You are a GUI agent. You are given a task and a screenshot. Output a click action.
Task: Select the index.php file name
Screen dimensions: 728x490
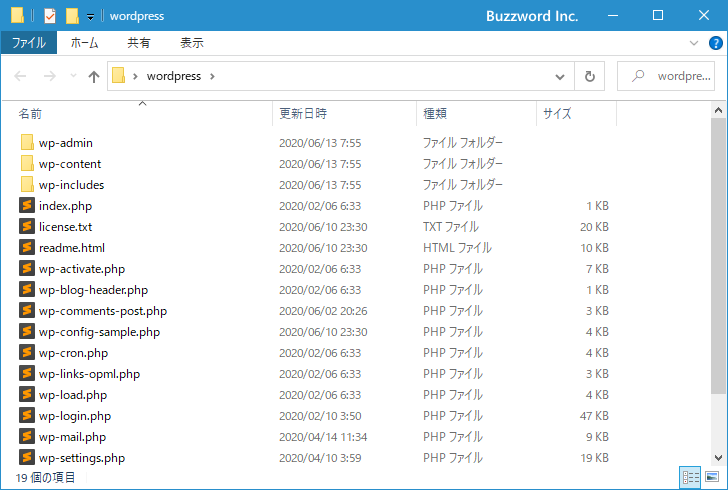(65, 206)
